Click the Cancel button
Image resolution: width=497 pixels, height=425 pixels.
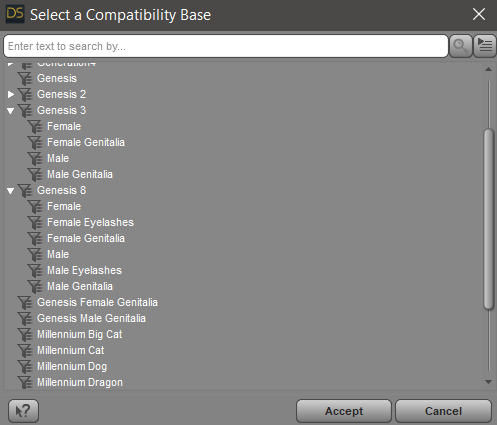pyautogui.click(x=443, y=411)
